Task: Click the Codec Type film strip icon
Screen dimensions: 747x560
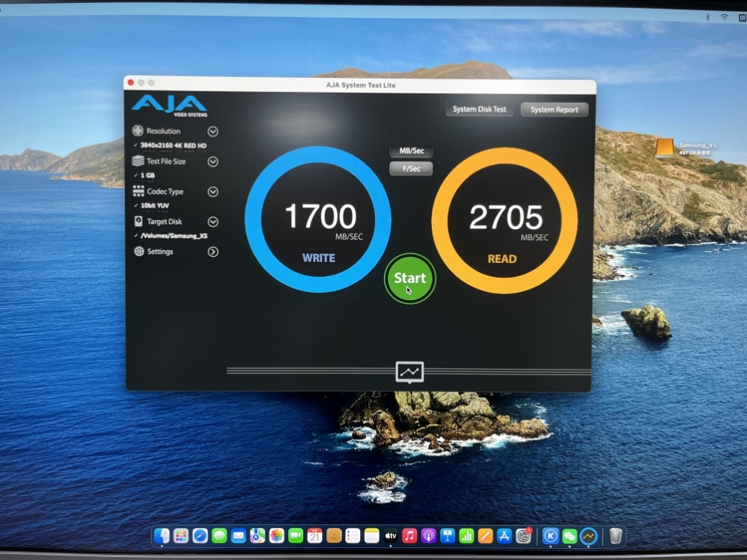Action: coord(138,191)
